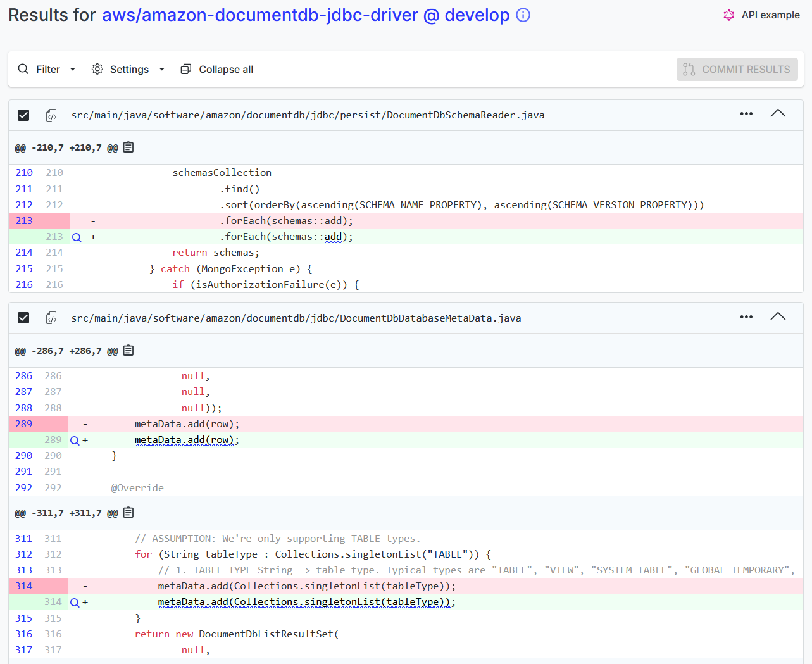Screen dimensions: 812x664
Task: Click the file icon for DocumentDbSchemaReader.java
Action: coord(51,115)
